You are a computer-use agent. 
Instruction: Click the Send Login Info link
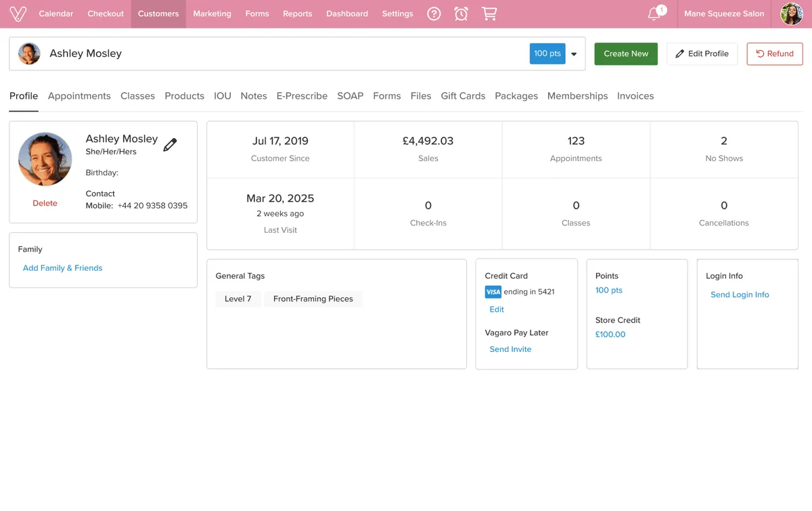(x=740, y=294)
